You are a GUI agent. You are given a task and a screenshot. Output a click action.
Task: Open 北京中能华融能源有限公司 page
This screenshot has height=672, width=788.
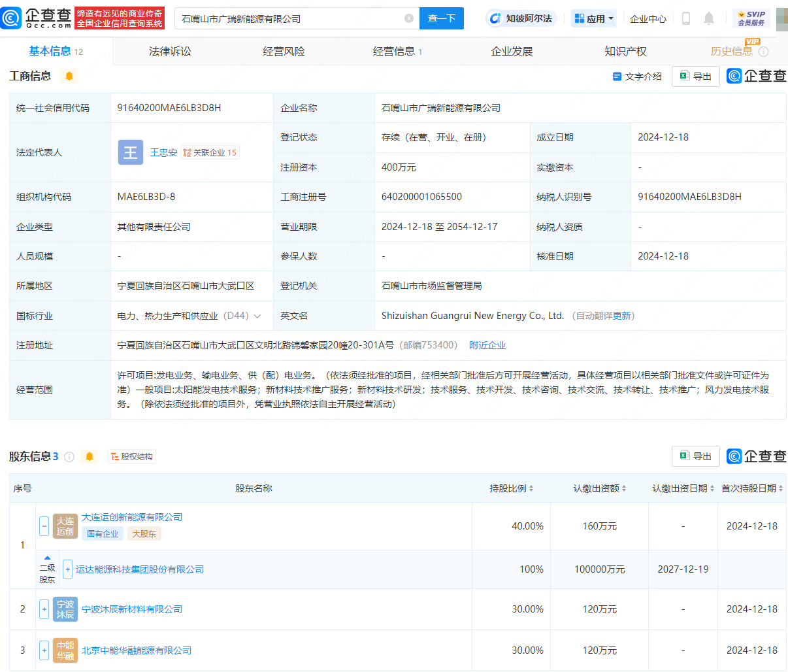point(137,650)
